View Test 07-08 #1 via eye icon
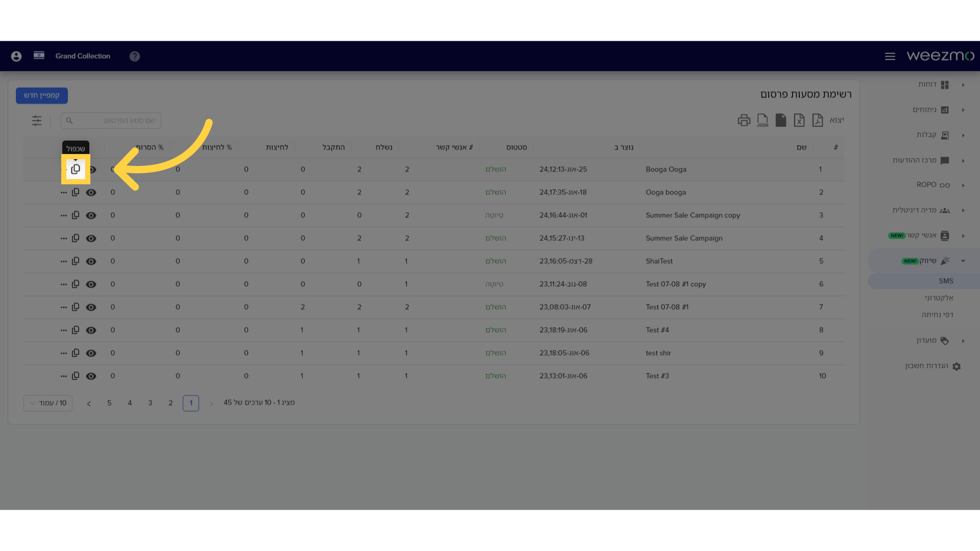The width and height of the screenshot is (980, 551). coord(91,308)
